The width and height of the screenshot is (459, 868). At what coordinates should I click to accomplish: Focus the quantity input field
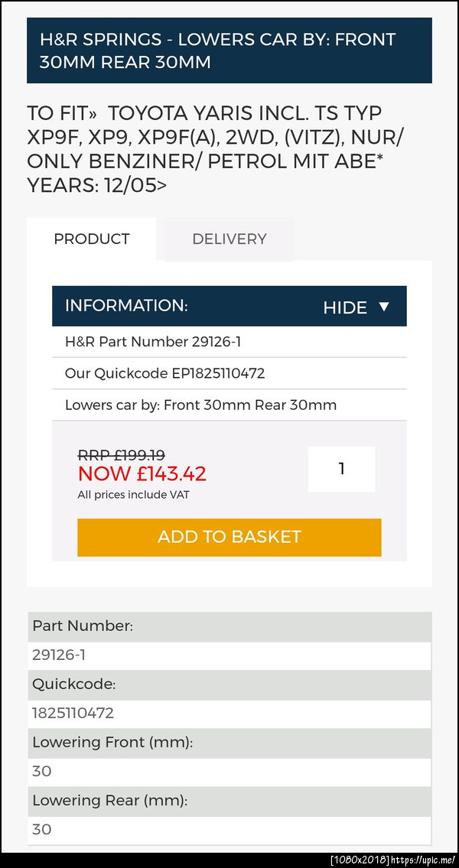point(341,469)
